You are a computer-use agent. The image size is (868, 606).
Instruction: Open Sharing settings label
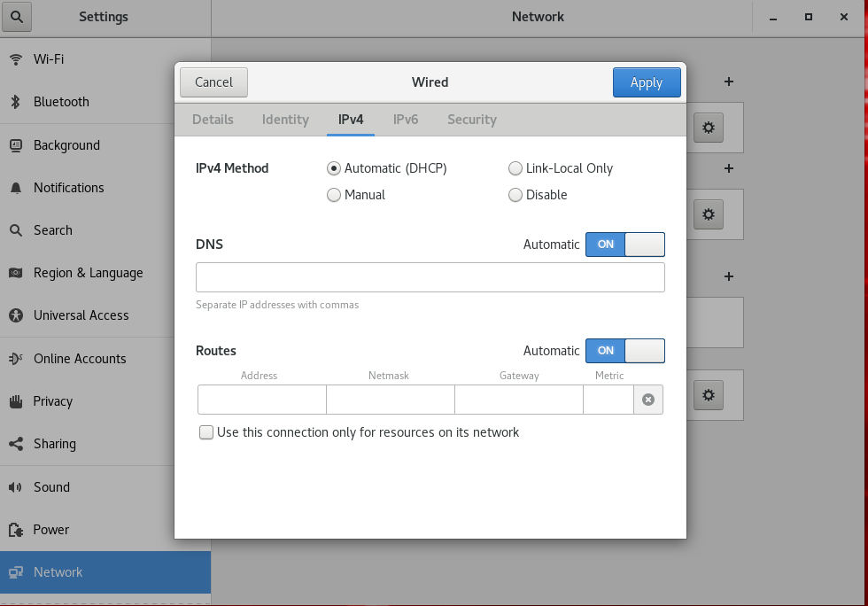pyautogui.click(x=54, y=444)
